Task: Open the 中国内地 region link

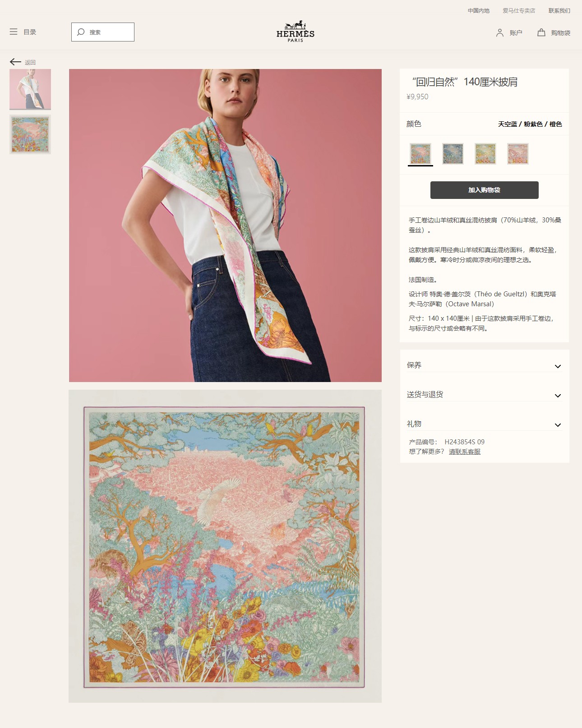Action: pos(479,11)
